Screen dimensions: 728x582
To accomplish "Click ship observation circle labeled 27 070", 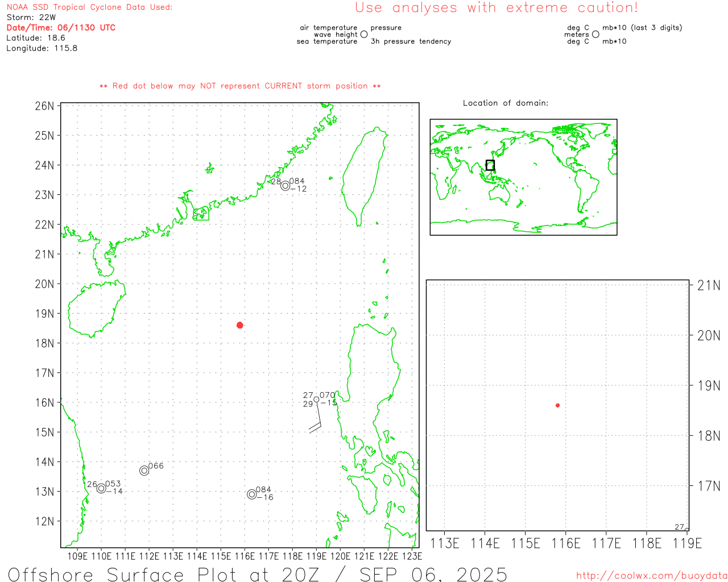I will click(316, 400).
